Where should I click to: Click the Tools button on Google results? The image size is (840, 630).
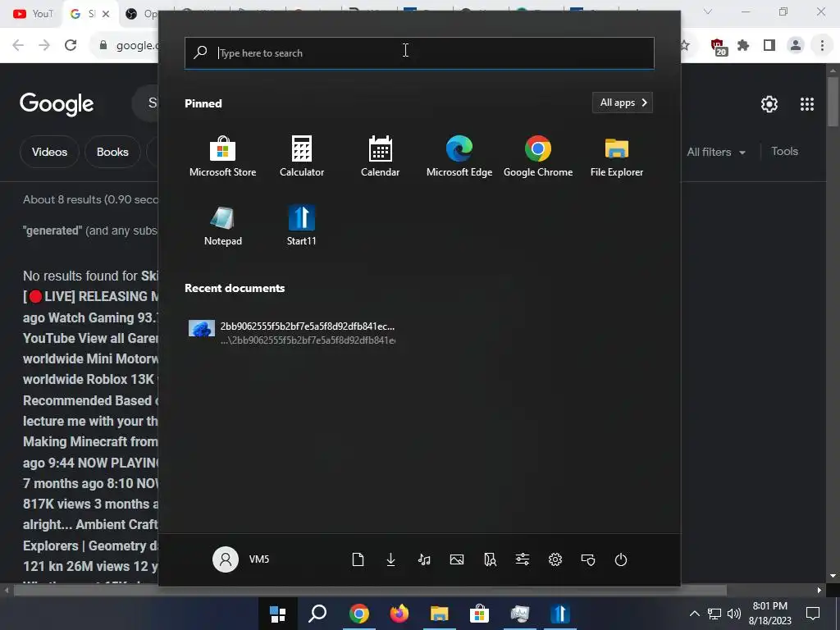(x=784, y=152)
